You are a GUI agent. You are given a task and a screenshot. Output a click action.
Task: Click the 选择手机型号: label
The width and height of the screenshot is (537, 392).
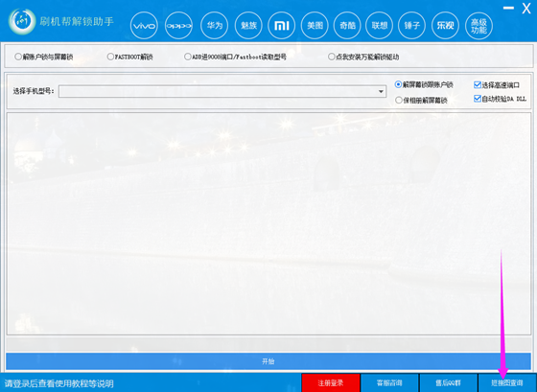[34, 91]
